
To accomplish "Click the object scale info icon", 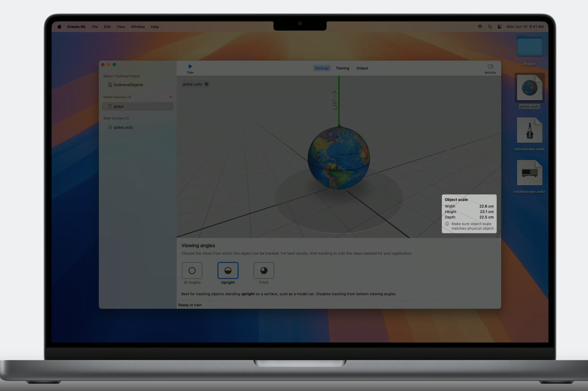I will pyautogui.click(x=447, y=224).
